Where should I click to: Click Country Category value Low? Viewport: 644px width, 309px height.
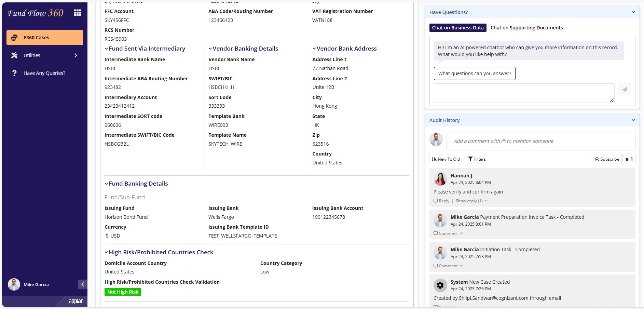click(x=265, y=272)
